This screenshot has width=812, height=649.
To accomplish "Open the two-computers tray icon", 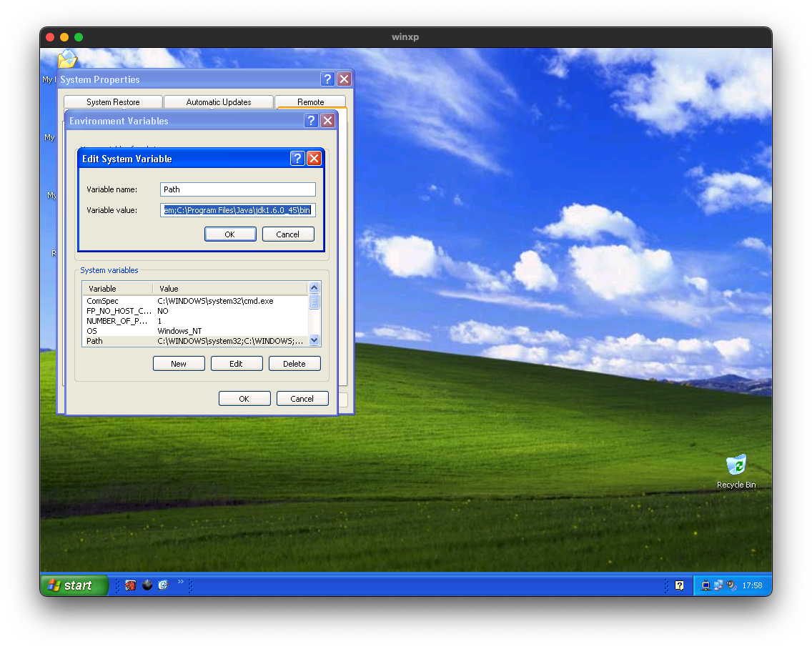I will 718,586.
